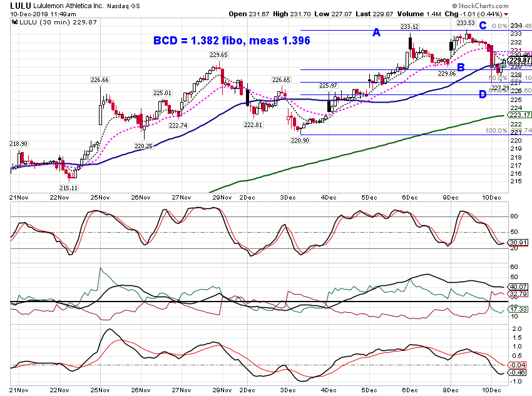The height and width of the screenshot is (396, 532).
Task: Click the 225.01 price label
Action: coord(163,93)
